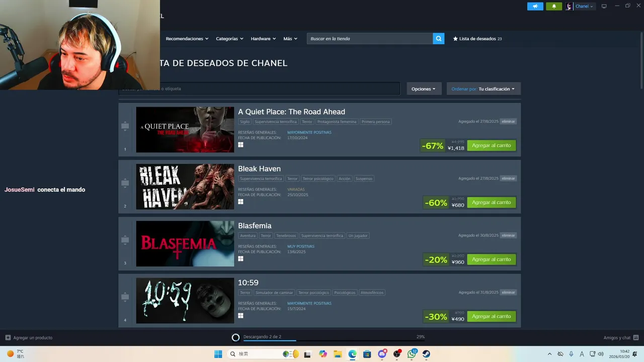
Task: Open downloads spinner icon in bottom bar
Action: [235, 337]
